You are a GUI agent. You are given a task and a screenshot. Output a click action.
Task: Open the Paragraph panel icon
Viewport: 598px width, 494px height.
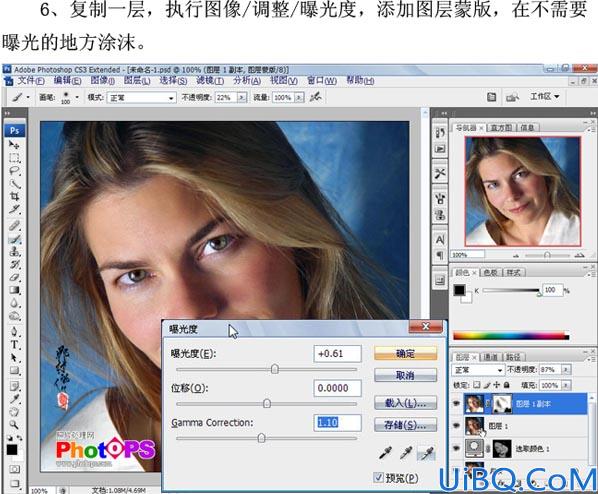[x=440, y=255]
